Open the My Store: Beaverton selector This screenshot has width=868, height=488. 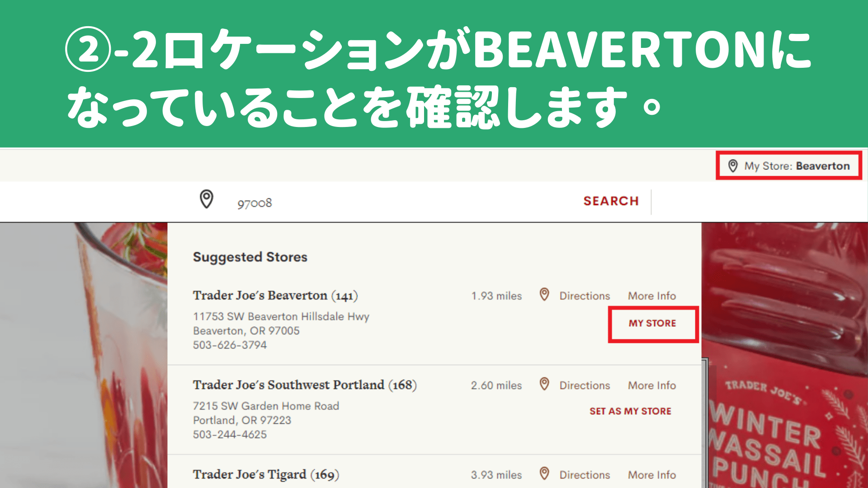pos(789,166)
